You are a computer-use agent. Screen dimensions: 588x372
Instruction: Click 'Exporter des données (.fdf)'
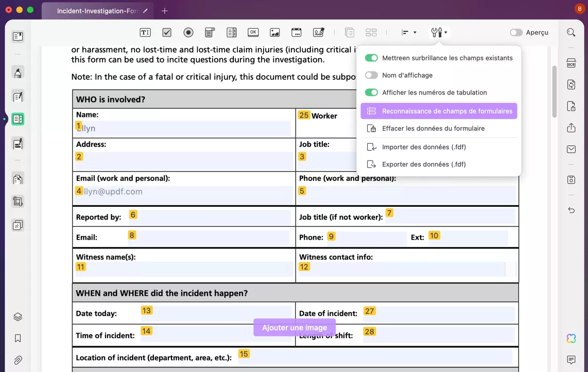click(x=424, y=165)
